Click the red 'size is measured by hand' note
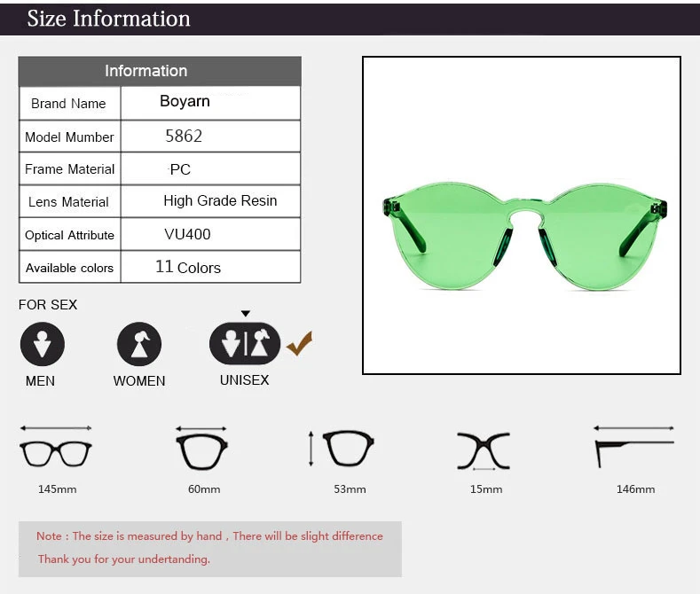The height and width of the screenshot is (594, 700). (209, 536)
